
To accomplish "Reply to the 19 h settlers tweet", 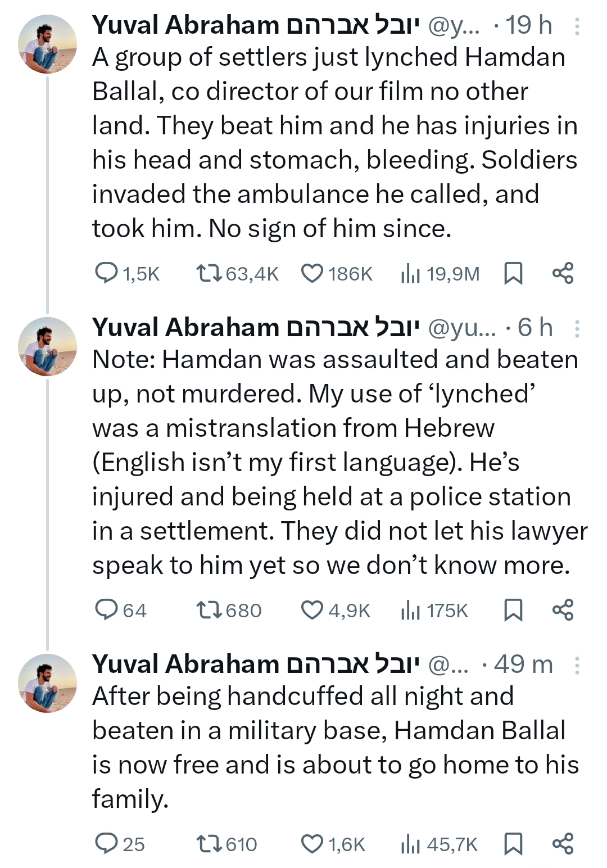I will [x=106, y=273].
